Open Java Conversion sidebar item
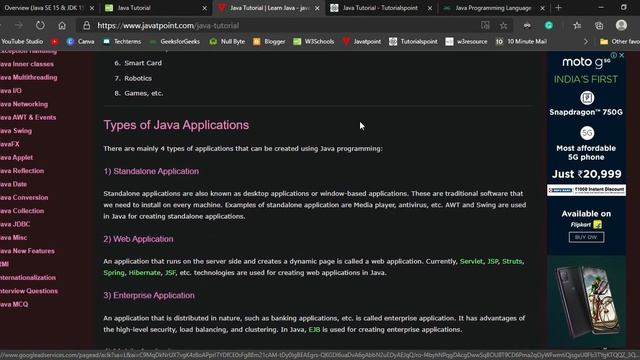The image size is (640, 360). pyautogui.click(x=24, y=198)
